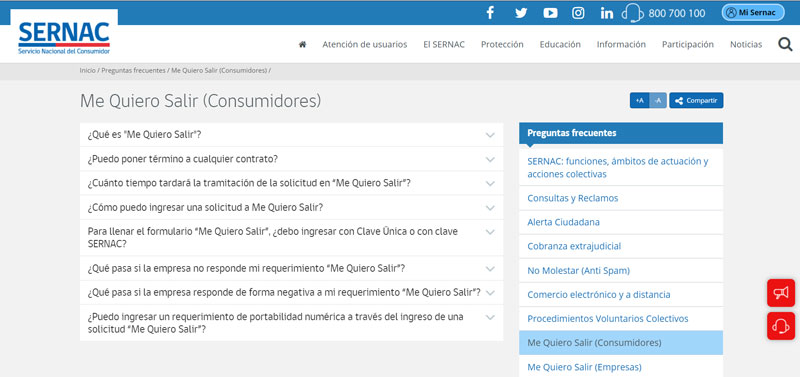Expand '¿Puedo poner término a cualquier contrato?'
800x377 pixels.
[291, 159]
